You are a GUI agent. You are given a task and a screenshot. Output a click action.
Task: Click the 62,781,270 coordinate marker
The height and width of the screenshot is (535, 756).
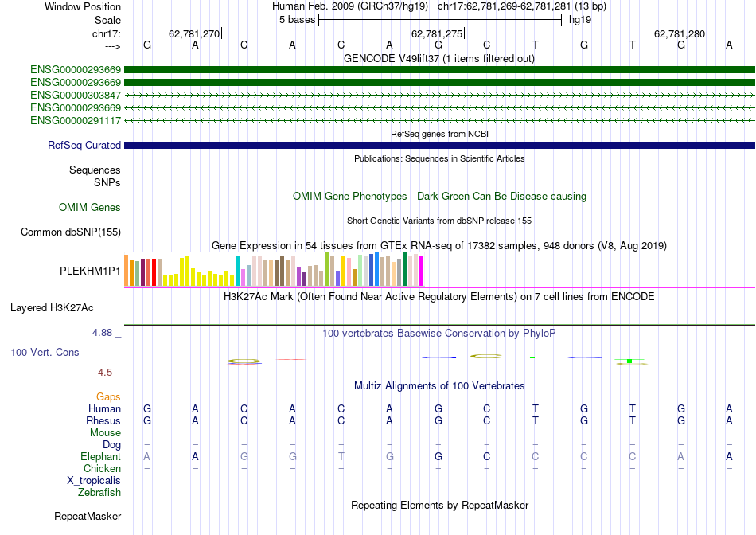point(194,33)
